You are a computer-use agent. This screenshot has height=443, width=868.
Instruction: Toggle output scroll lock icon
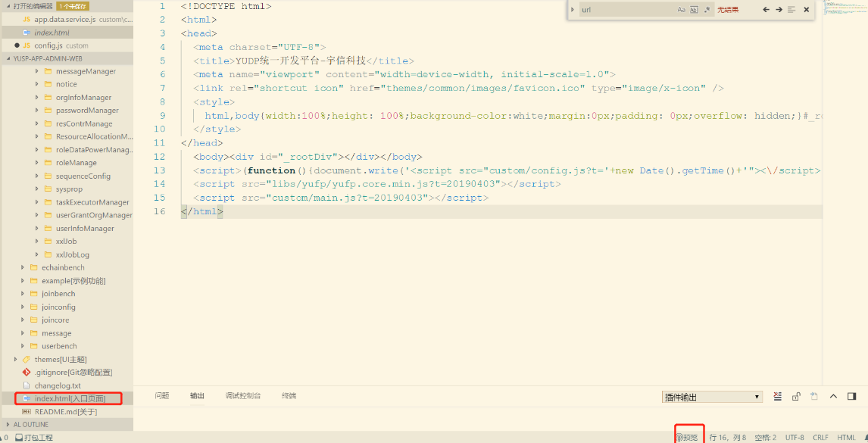pos(796,396)
